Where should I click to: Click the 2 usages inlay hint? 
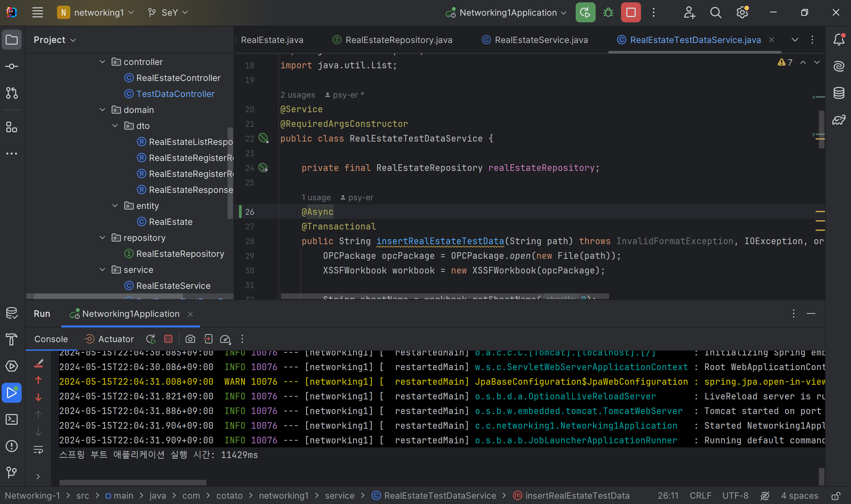[297, 95]
